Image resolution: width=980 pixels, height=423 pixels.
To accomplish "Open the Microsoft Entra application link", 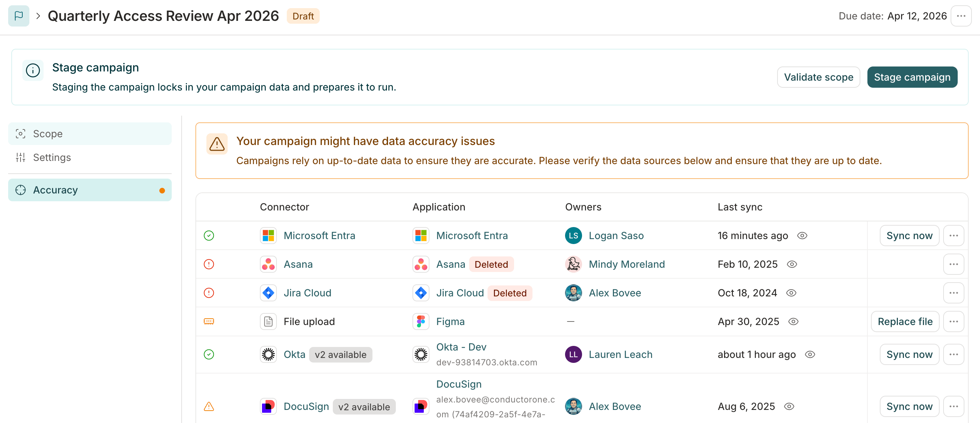I will coord(472,236).
